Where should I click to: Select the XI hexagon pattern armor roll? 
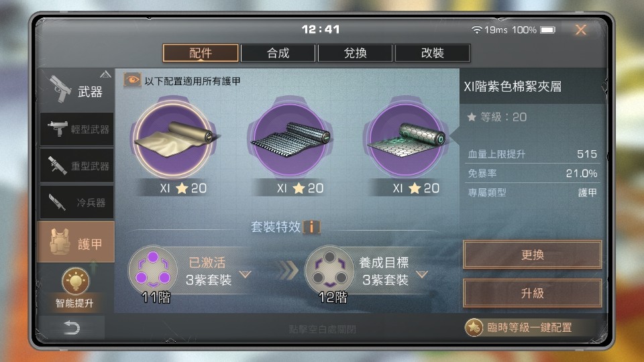coord(407,139)
